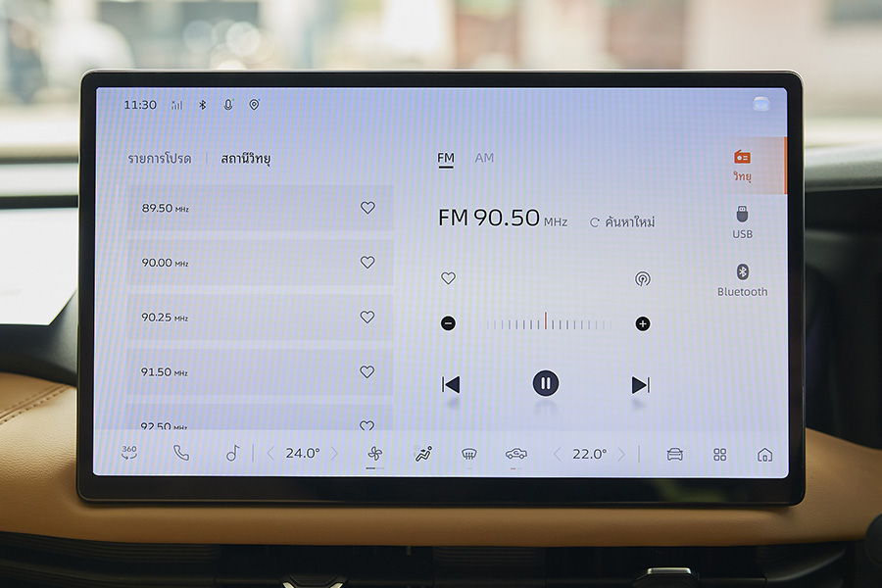Open the phone call menu
The height and width of the screenshot is (588, 882).
pyautogui.click(x=180, y=453)
